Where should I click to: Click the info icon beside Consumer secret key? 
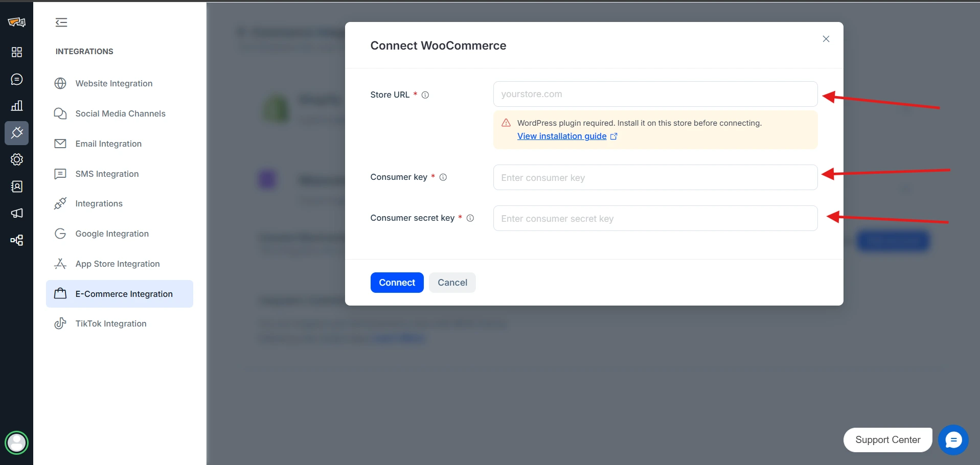[x=470, y=218]
